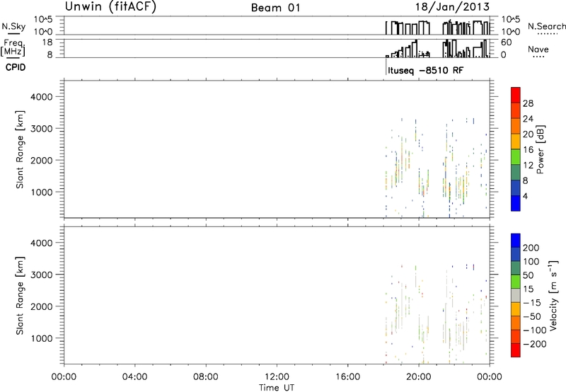Click the '4' Power colorbar label
Screen dimensions: 566x392
[x=525, y=197]
